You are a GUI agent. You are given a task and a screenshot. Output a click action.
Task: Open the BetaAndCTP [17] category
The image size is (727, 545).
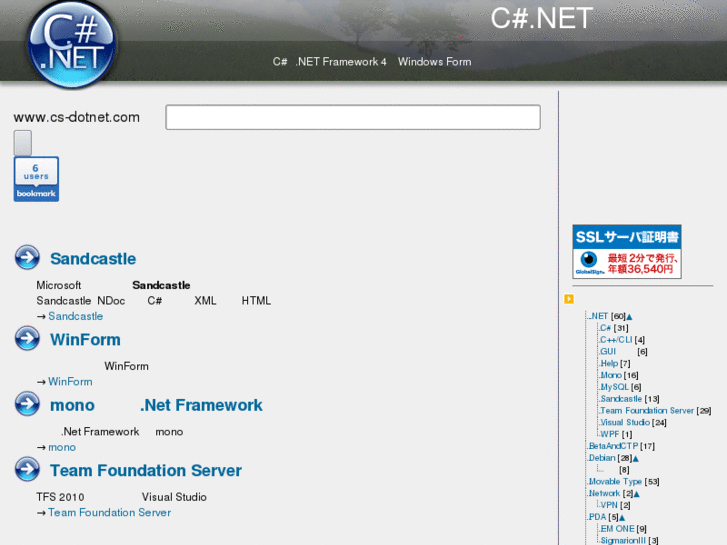[613, 446]
